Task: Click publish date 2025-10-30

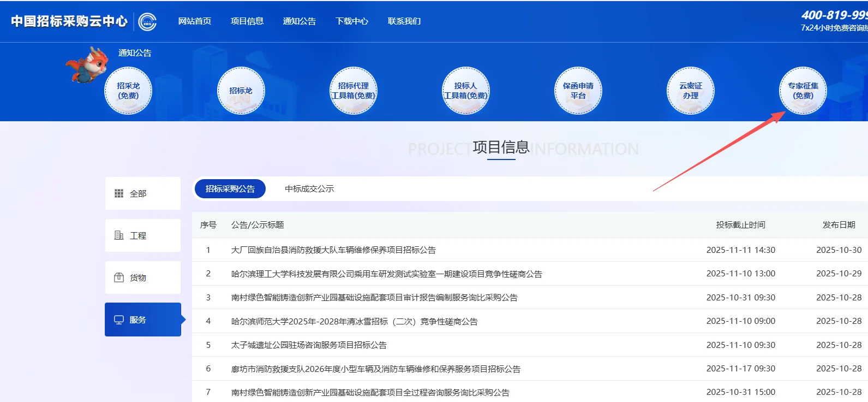Action: (839, 250)
